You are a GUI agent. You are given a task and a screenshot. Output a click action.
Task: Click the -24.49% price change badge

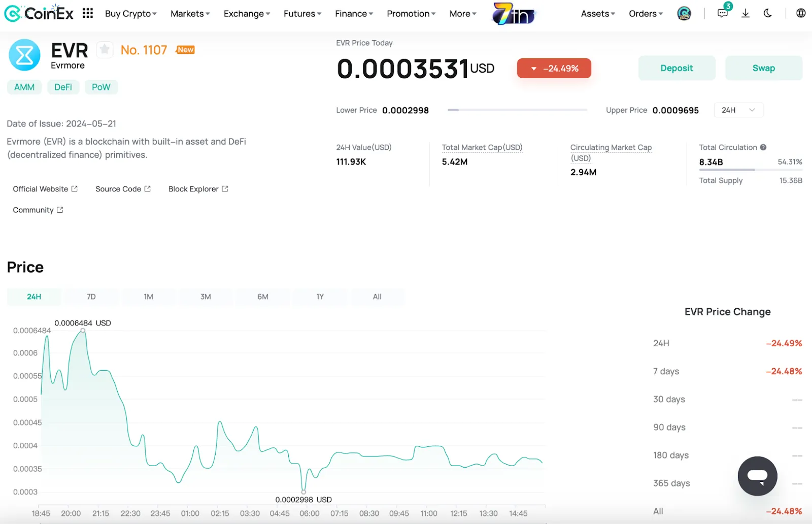pyautogui.click(x=554, y=69)
